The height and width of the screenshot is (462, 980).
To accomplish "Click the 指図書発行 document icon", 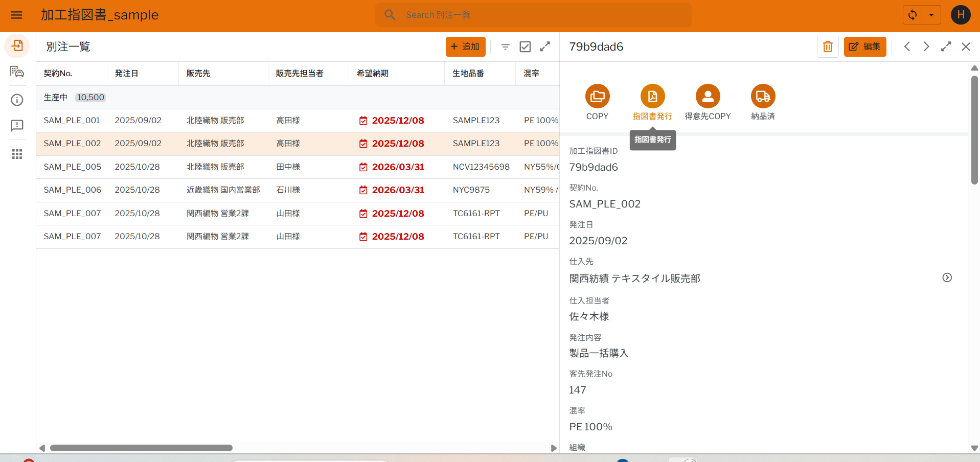I will tap(652, 96).
